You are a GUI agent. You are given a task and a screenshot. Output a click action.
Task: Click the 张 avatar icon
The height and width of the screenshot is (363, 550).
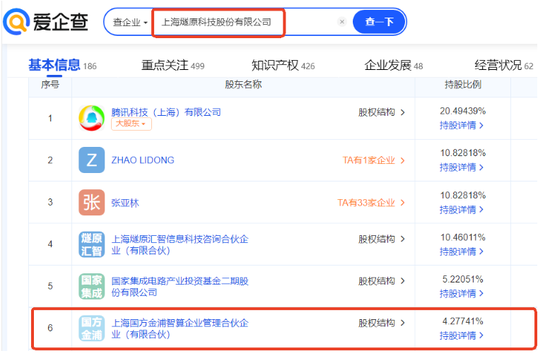[x=92, y=202]
